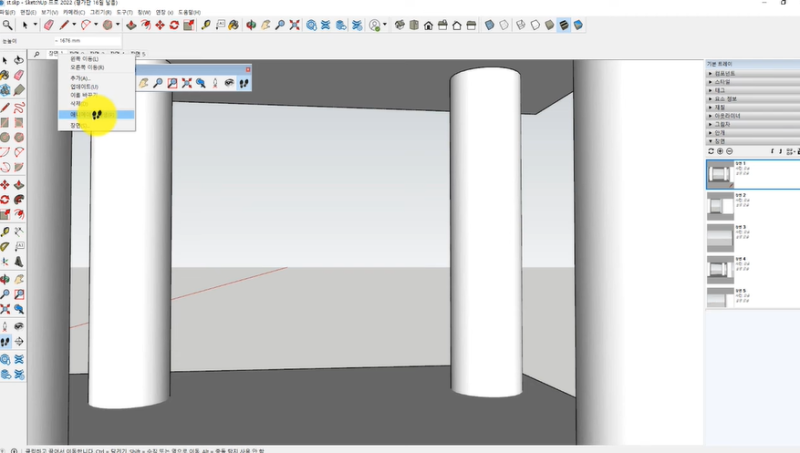Click add scene plus button in 장면 panel

720,151
